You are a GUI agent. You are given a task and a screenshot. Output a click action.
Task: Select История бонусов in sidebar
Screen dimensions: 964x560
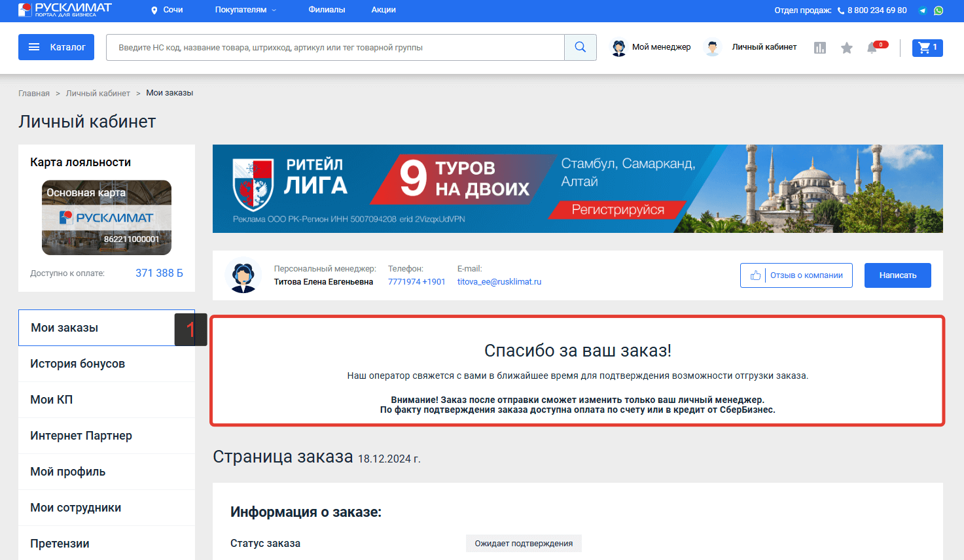click(x=107, y=364)
